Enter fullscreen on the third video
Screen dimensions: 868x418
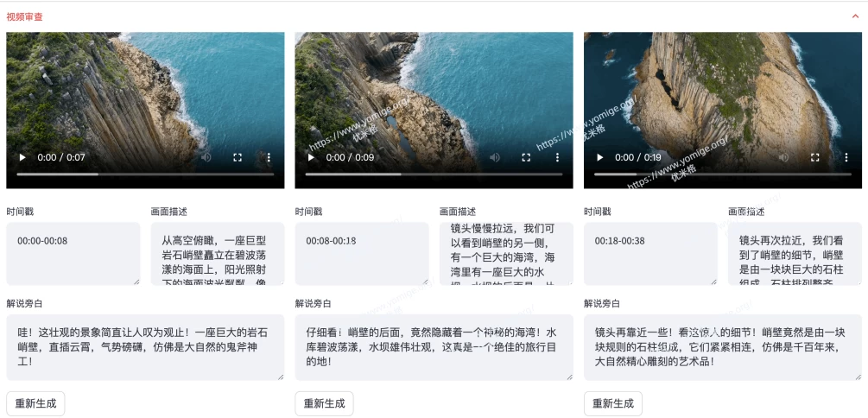click(x=814, y=158)
